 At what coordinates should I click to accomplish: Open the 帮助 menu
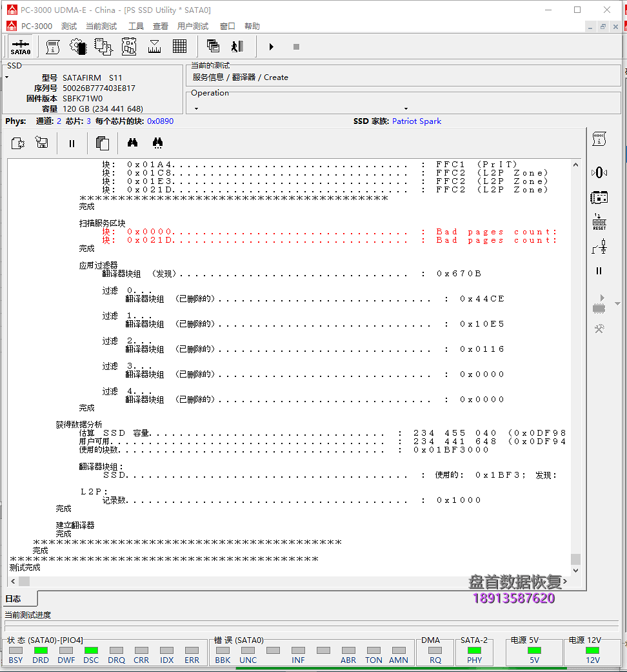pyautogui.click(x=252, y=26)
